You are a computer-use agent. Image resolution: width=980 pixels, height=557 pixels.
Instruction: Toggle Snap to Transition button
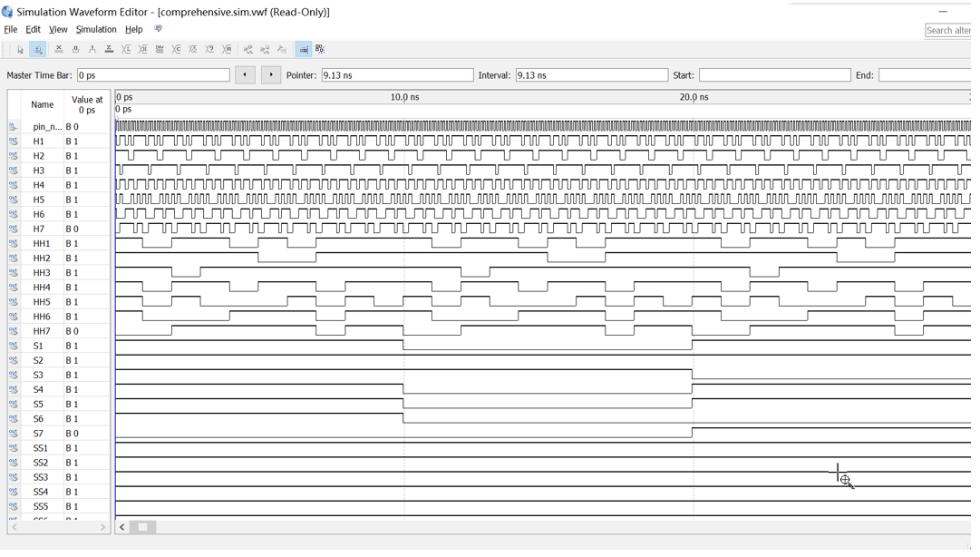coord(320,49)
